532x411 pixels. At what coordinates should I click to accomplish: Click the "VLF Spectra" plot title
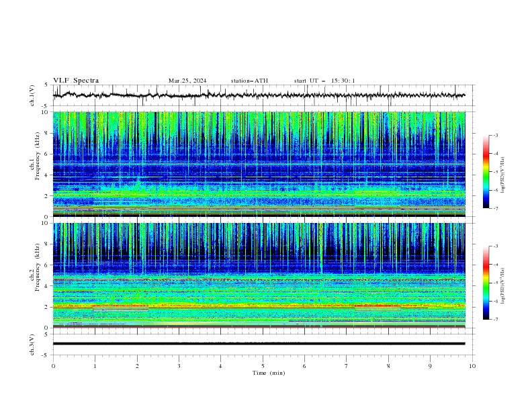(76, 81)
